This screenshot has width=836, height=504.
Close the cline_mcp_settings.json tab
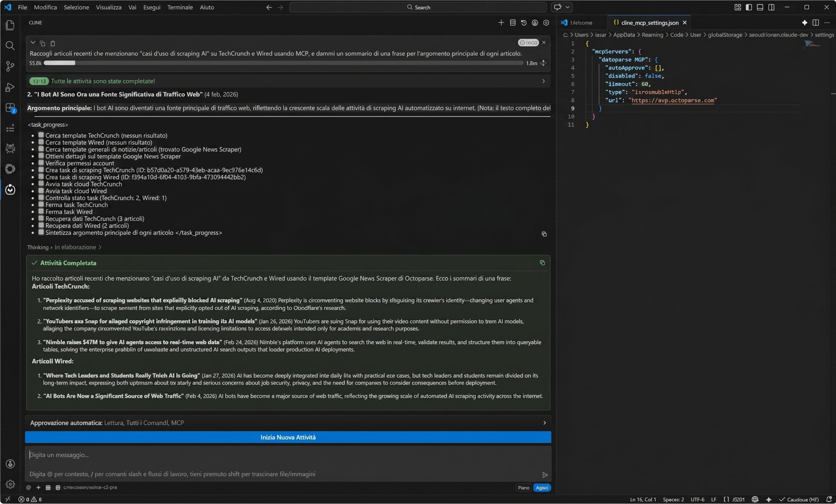coord(685,23)
